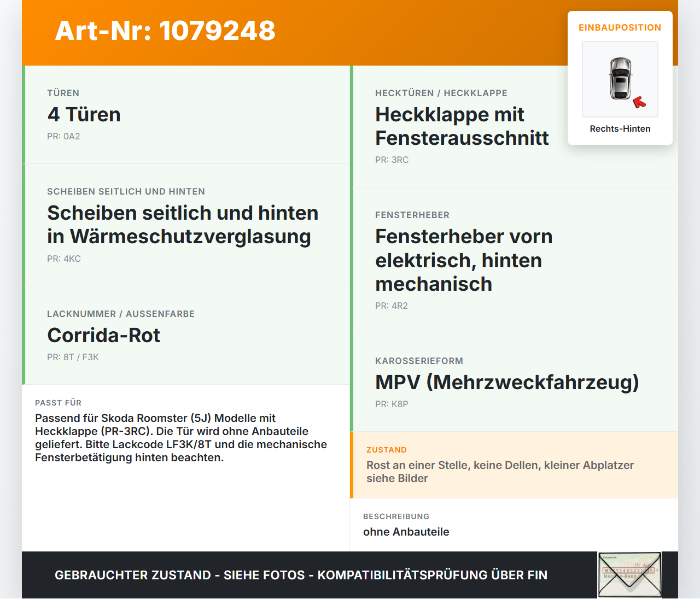
Task: Click the 'EINBAUPOSITION' heading
Action: tap(620, 28)
